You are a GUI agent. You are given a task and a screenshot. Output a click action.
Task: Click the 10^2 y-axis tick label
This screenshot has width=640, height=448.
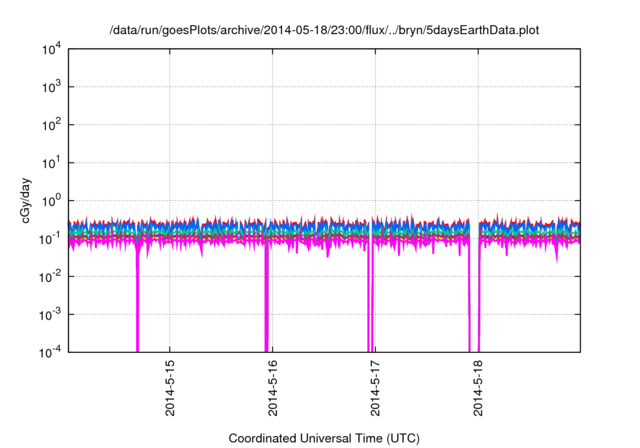pyautogui.click(x=51, y=125)
